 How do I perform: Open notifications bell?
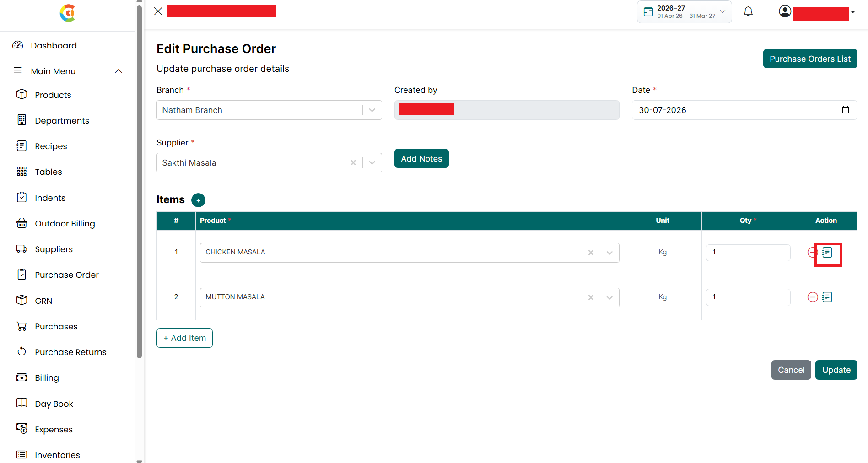click(x=748, y=11)
